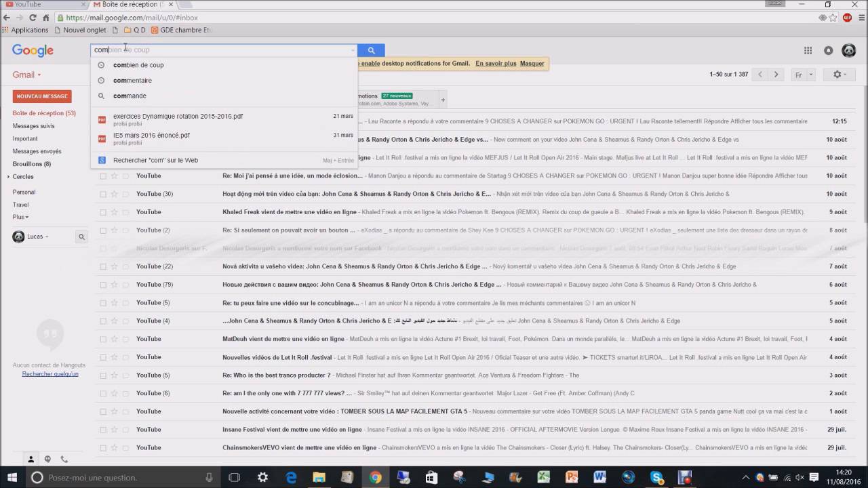Click the Masquer notification link
The width and height of the screenshot is (868, 488).
532,64
